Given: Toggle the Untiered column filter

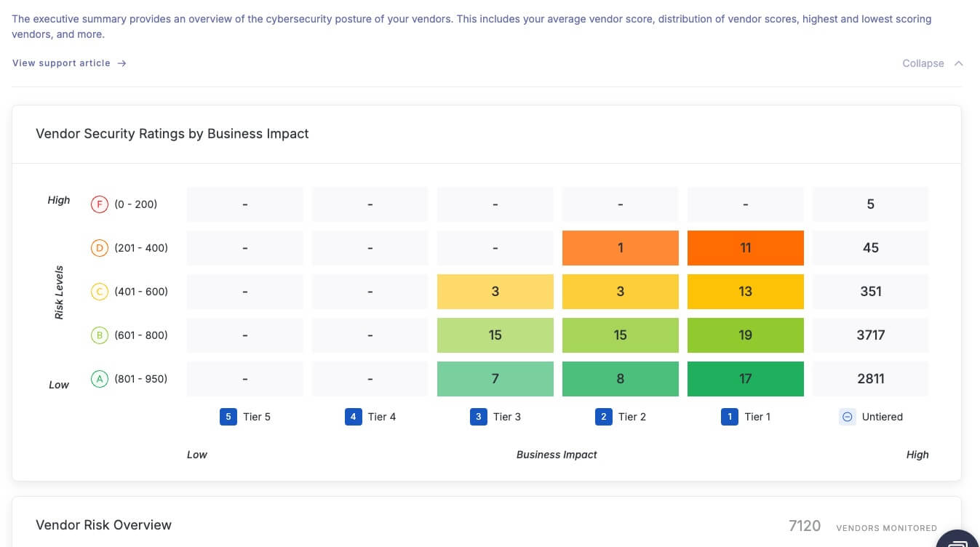Looking at the screenshot, I should (x=883, y=416).
